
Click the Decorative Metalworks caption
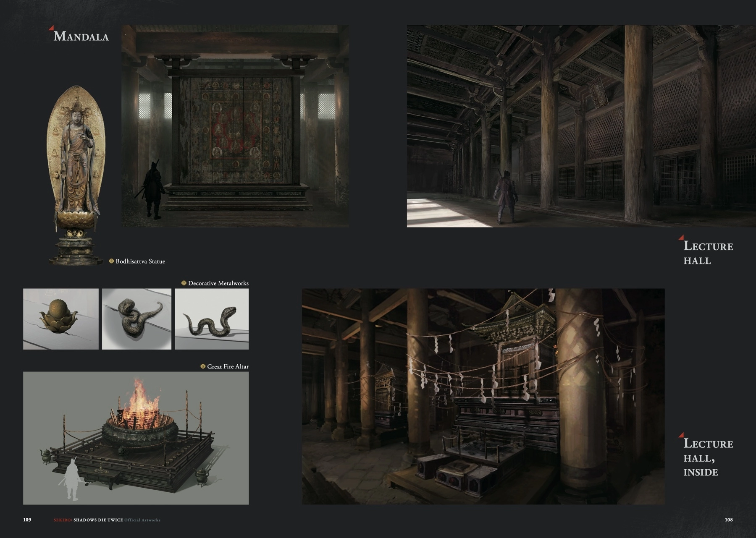(x=218, y=283)
